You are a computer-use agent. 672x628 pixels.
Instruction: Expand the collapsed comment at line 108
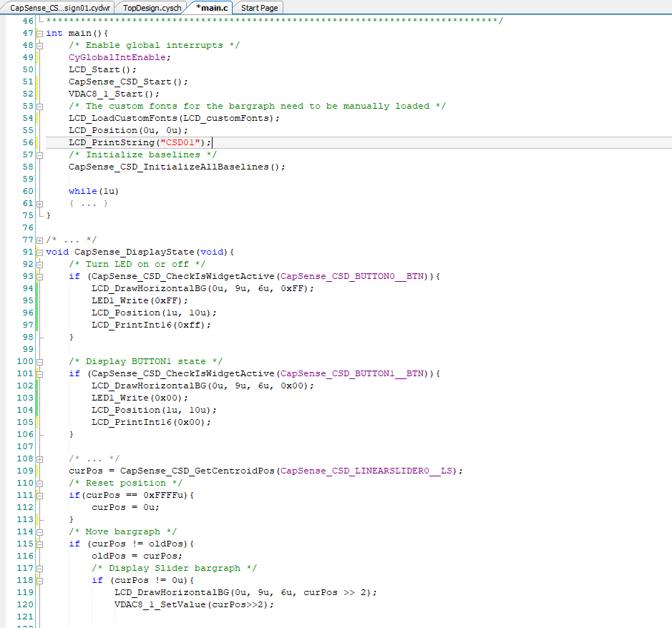point(41,458)
